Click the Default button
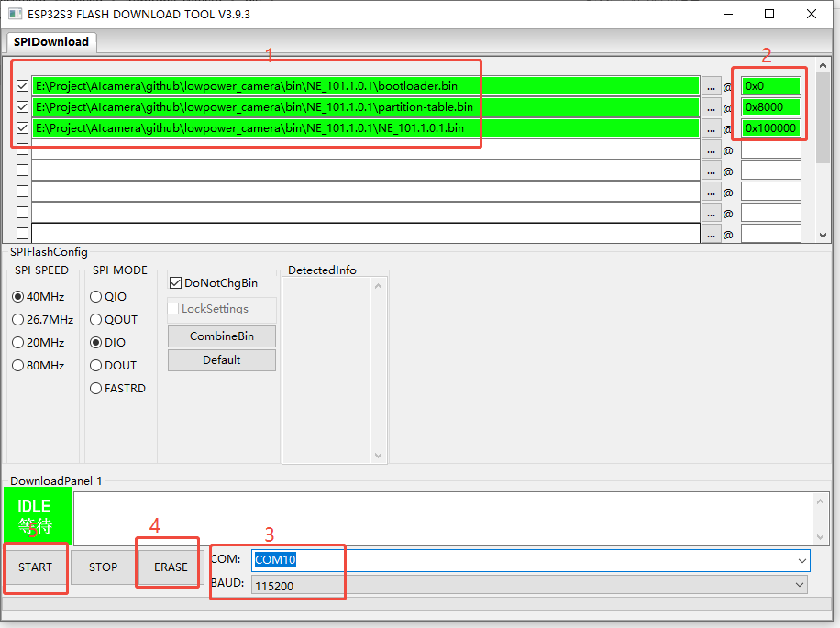Viewport: 840px width, 628px height. (x=221, y=360)
